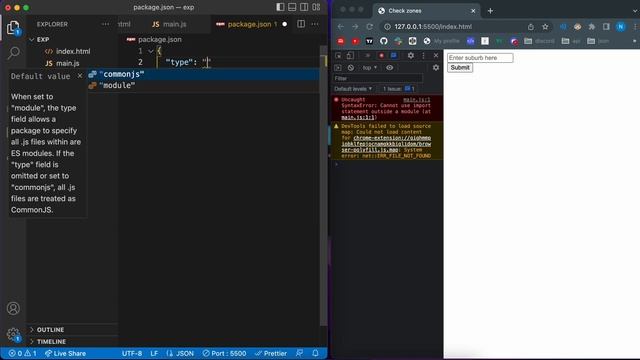Change the JSON language mode

pyautogui.click(x=180, y=353)
